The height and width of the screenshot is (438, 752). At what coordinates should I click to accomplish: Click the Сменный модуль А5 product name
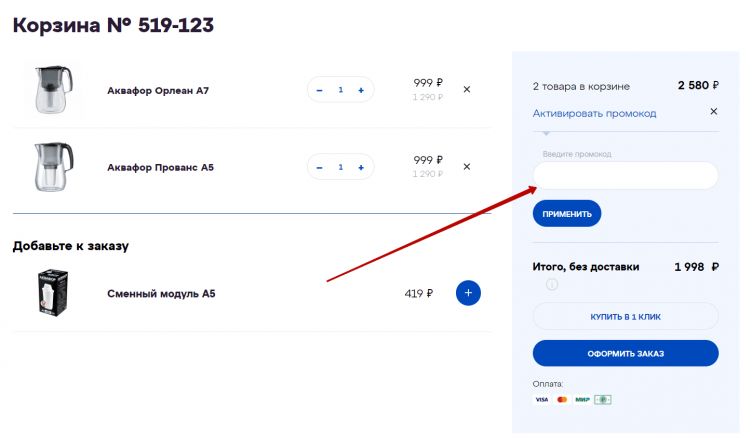tap(161, 294)
